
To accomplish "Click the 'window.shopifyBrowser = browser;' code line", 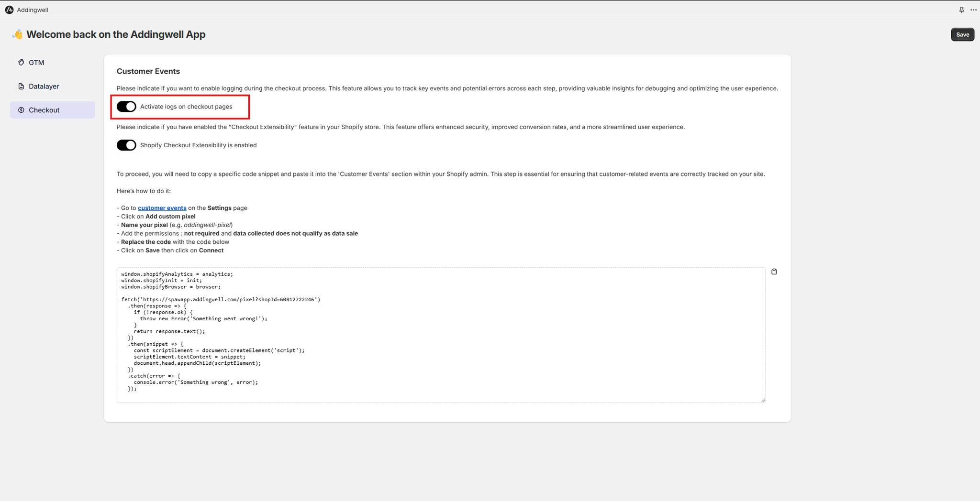I will [x=171, y=287].
